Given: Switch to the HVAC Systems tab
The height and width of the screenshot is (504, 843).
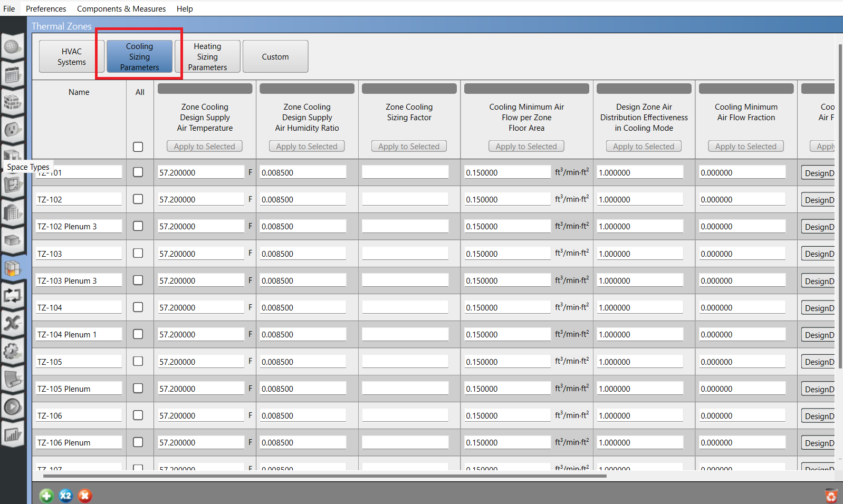Looking at the screenshot, I should tap(72, 56).
